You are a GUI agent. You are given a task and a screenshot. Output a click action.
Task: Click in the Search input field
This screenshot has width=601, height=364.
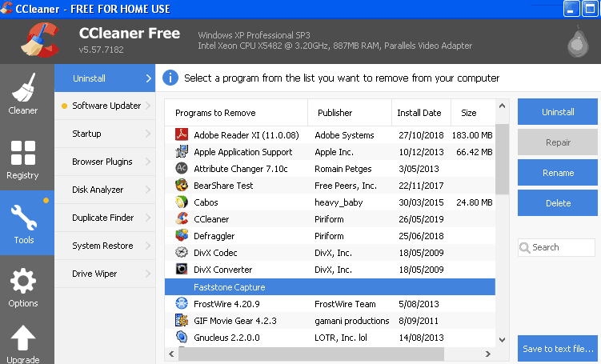pos(562,247)
